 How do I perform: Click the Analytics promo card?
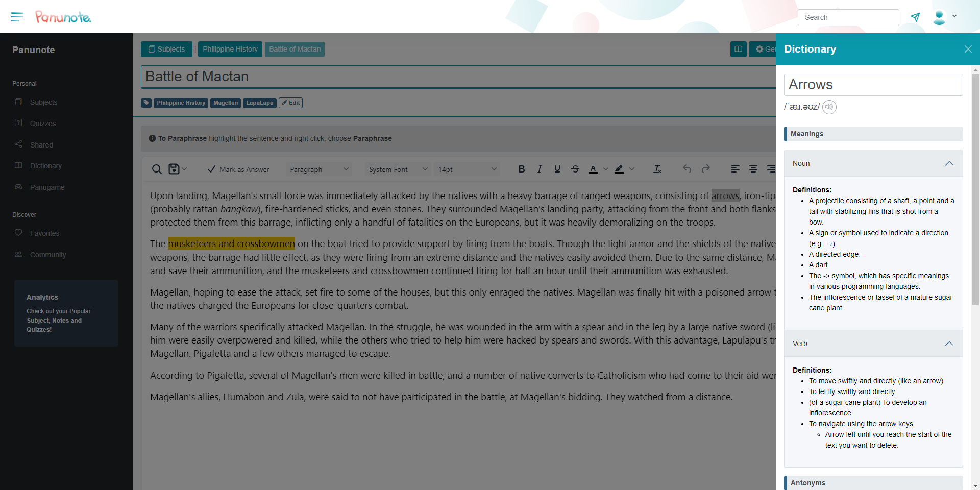[66, 313]
